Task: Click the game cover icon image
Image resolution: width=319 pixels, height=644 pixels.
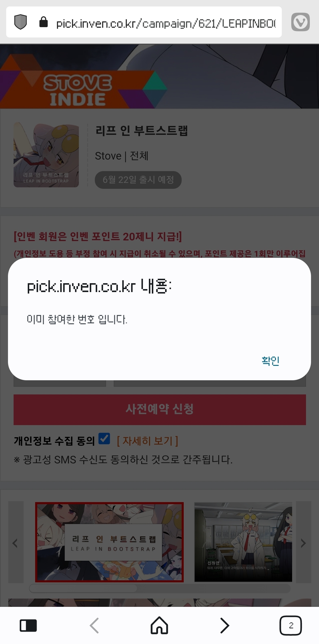Action: (46, 155)
